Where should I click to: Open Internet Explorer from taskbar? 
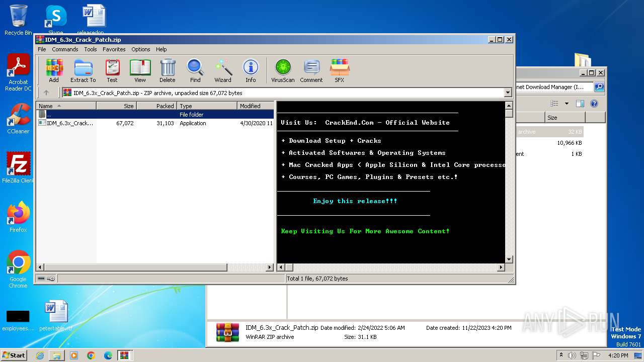pyautogui.click(x=40, y=355)
